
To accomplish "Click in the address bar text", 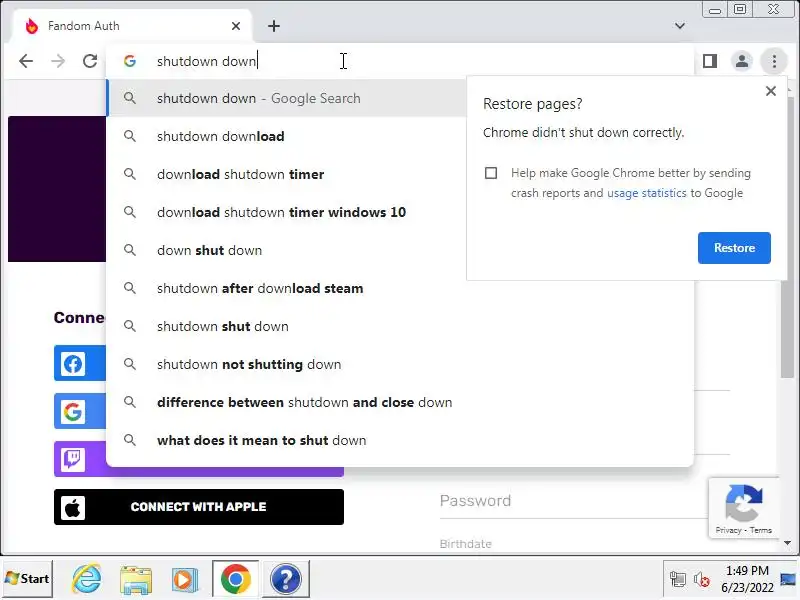I will pyautogui.click(x=207, y=61).
